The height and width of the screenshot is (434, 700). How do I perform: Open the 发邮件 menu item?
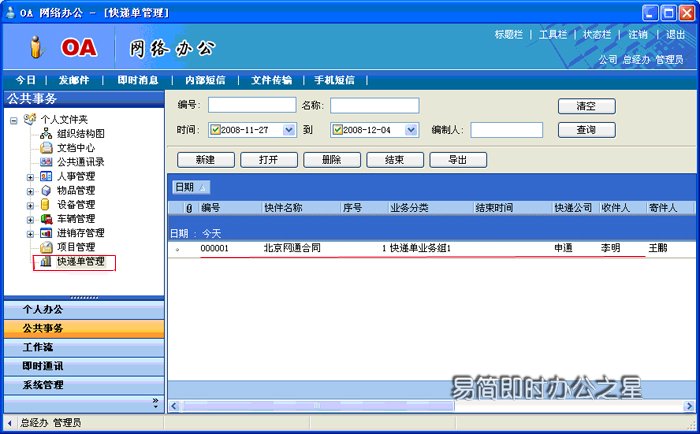74,80
